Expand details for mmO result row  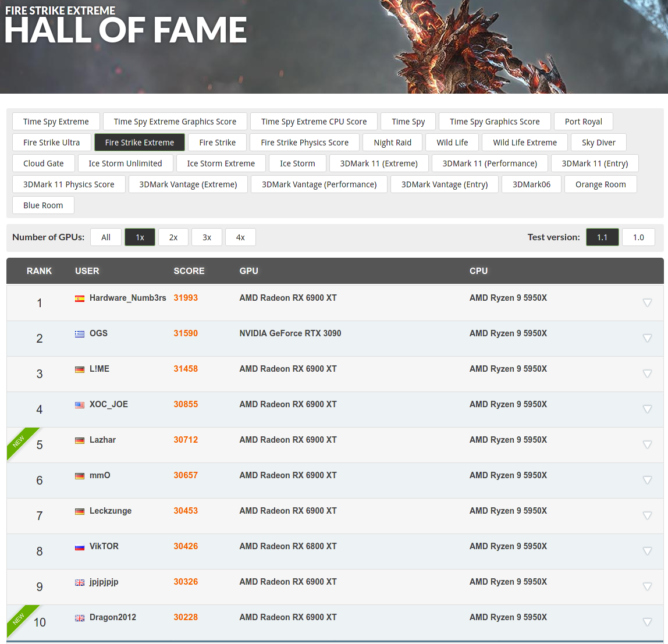(647, 480)
